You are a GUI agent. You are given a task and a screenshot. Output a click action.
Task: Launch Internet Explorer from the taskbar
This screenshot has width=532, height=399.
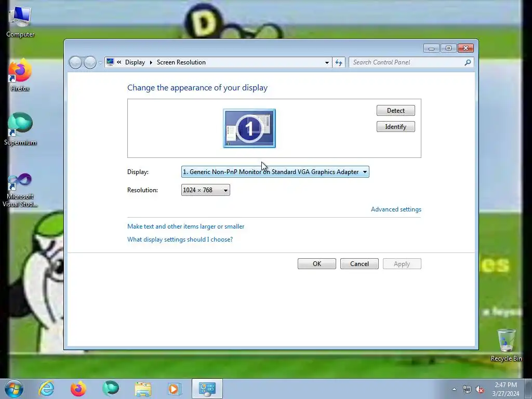tap(46, 389)
